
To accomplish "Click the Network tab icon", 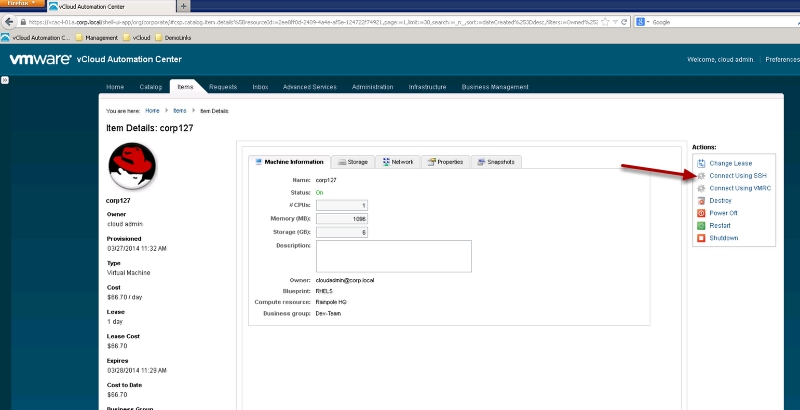I will click(x=386, y=162).
